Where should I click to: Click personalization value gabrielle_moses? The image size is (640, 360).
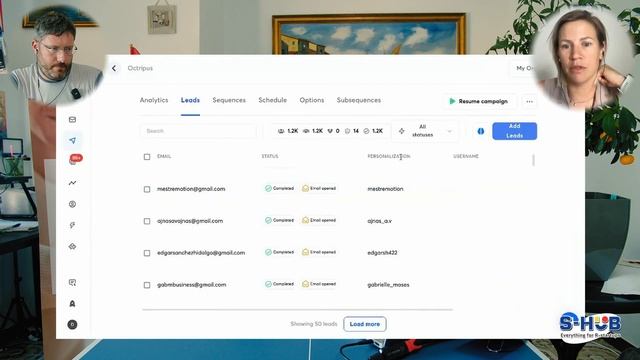[x=388, y=285]
